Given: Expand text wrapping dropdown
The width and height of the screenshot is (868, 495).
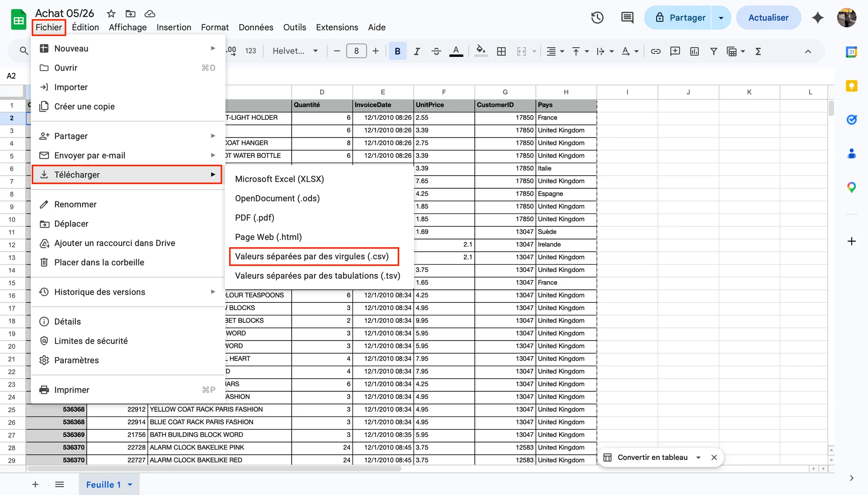Looking at the screenshot, I should click(x=612, y=52).
